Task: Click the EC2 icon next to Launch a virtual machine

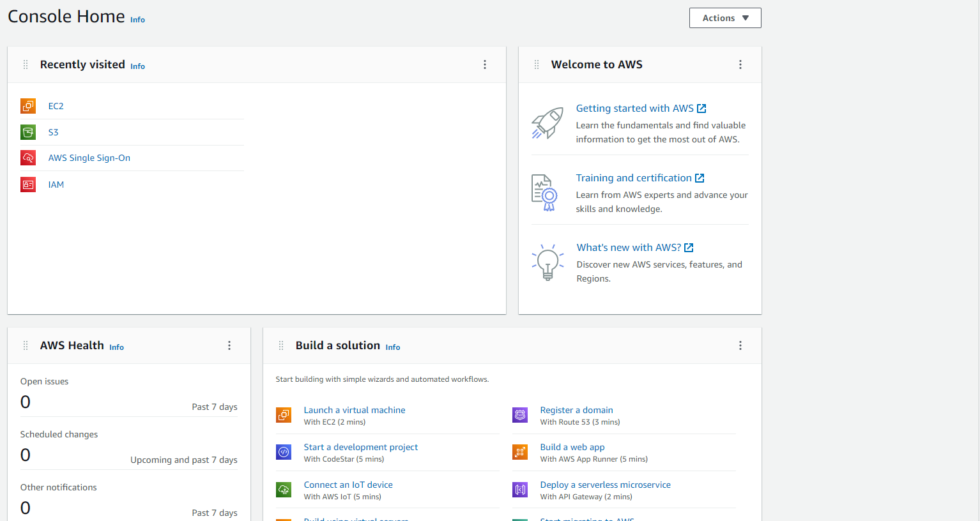Action: pyautogui.click(x=284, y=415)
